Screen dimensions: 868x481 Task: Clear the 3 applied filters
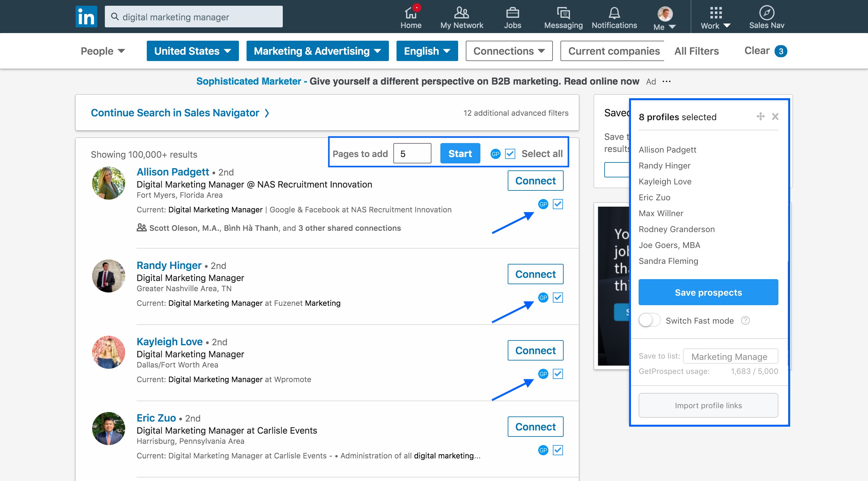click(765, 51)
